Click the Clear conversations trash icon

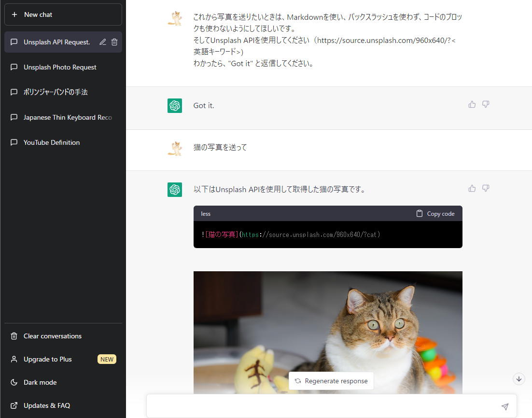(15, 336)
